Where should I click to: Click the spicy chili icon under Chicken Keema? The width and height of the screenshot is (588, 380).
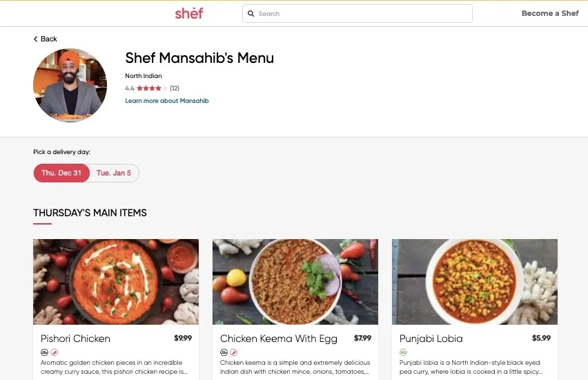pos(234,352)
